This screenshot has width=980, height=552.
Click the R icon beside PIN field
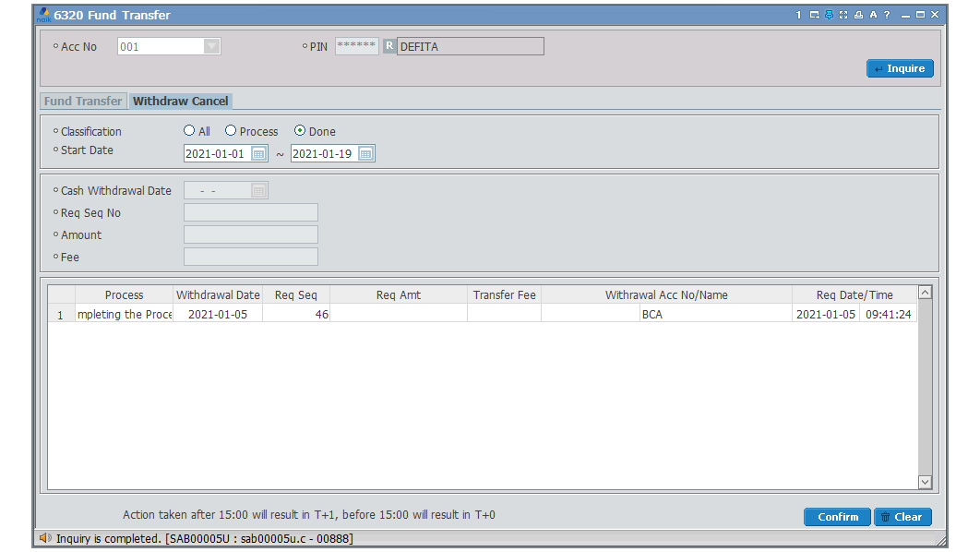coord(389,46)
